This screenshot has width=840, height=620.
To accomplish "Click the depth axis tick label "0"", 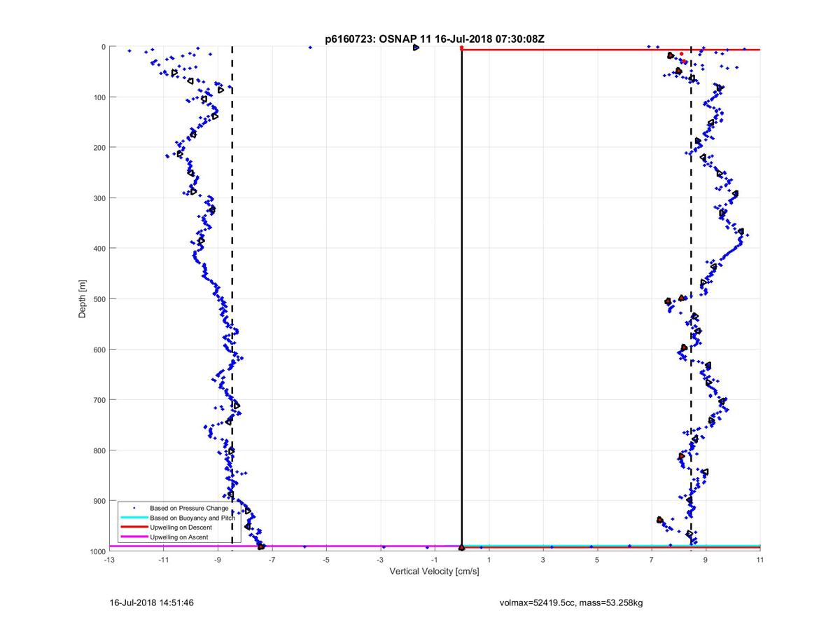I will coord(104,47).
